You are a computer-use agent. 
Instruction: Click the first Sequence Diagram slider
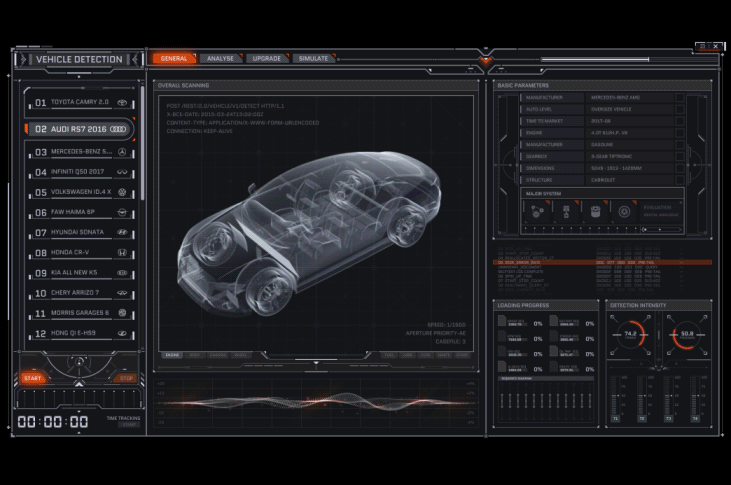coord(502,400)
